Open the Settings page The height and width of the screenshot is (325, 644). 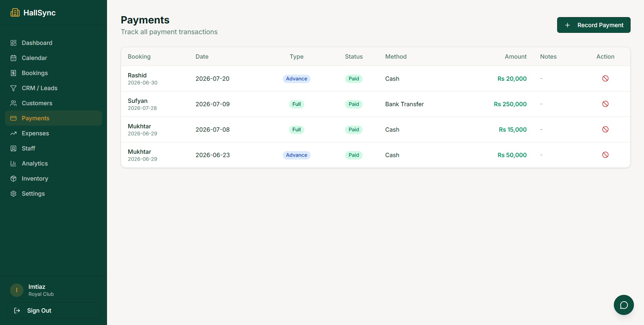click(54, 194)
